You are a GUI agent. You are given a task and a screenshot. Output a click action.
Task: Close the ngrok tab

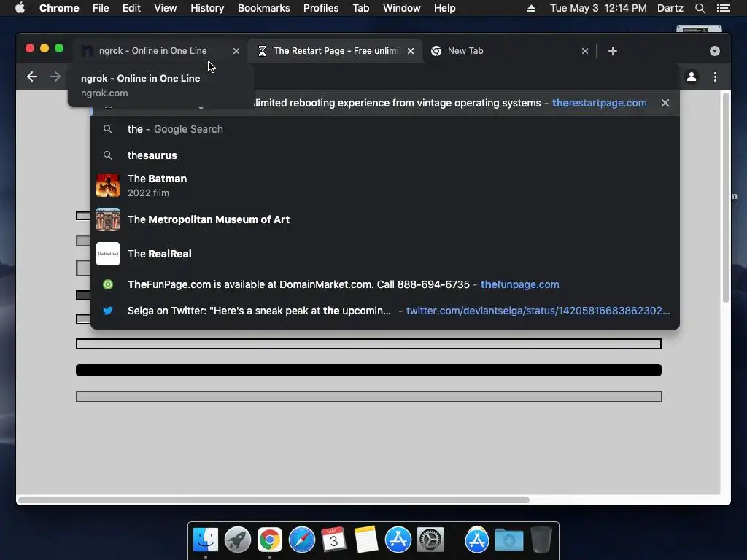coord(236,51)
